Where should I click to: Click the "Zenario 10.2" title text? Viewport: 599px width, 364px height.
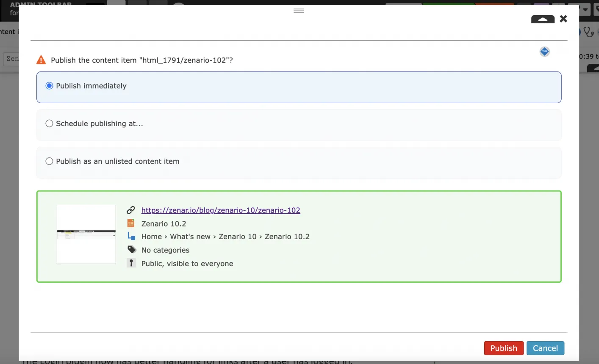click(164, 223)
